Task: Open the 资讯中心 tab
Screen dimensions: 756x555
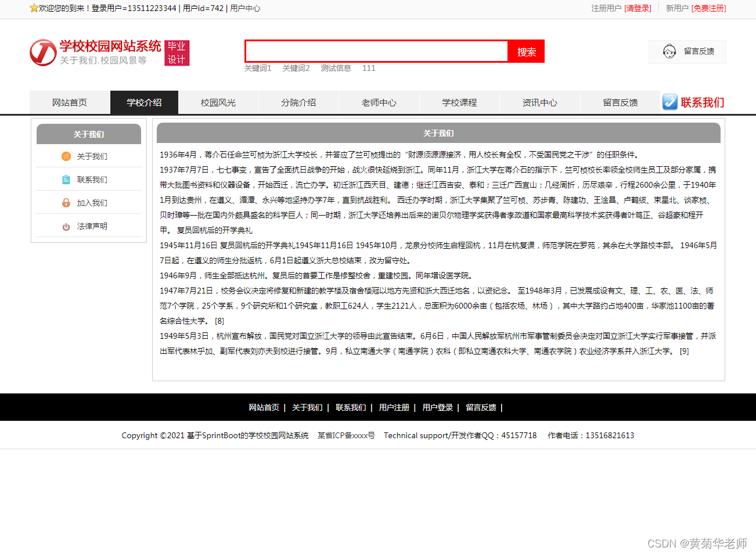Action: (x=539, y=102)
